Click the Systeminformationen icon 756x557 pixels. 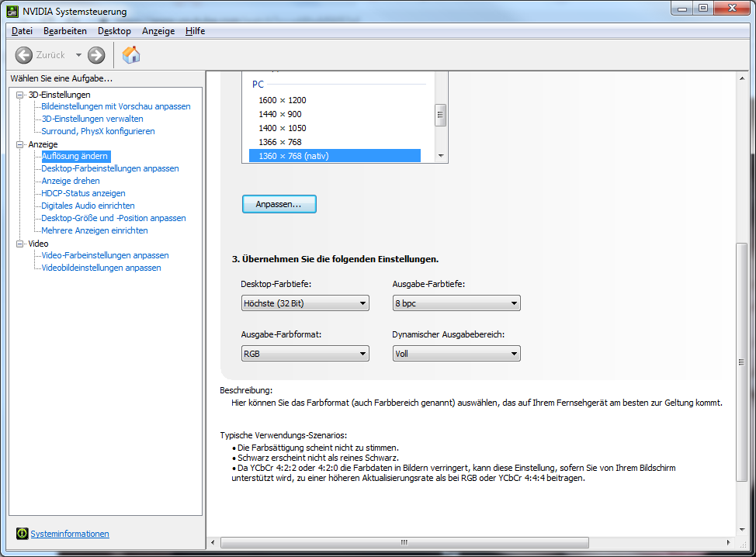point(23,534)
